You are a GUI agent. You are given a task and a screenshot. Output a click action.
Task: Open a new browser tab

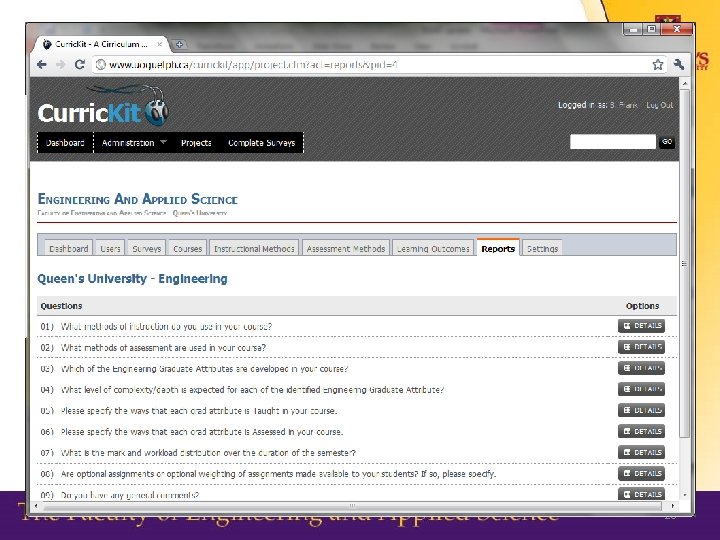tap(180, 45)
